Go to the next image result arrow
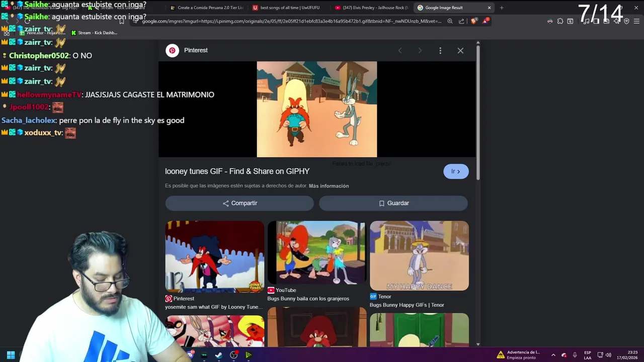 pyautogui.click(x=420, y=50)
